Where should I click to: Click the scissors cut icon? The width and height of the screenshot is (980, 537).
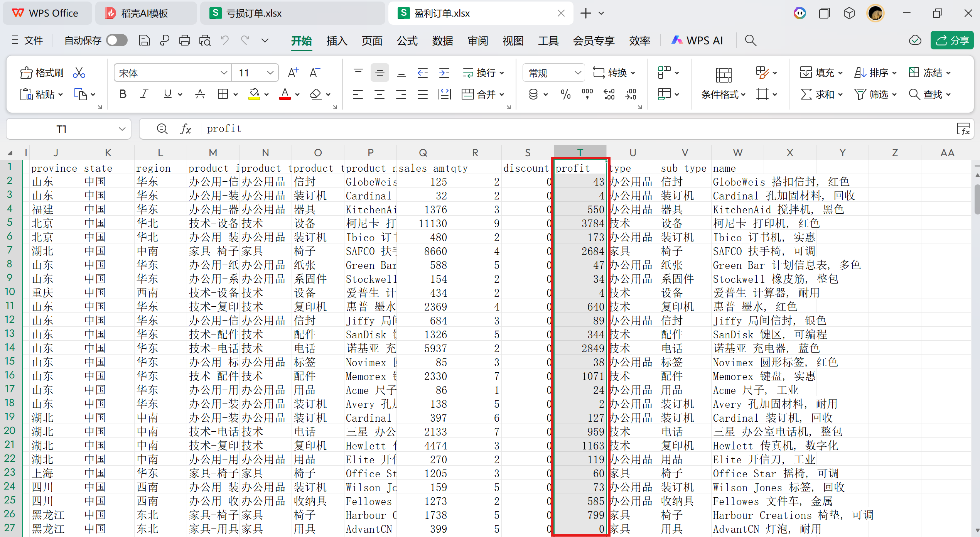pos(79,73)
